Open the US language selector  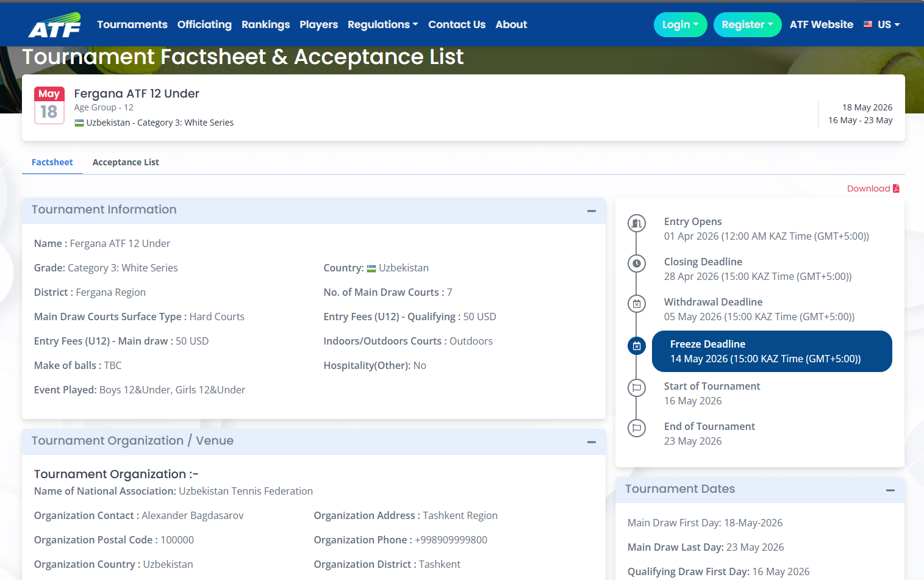click(x=882, y=24)
